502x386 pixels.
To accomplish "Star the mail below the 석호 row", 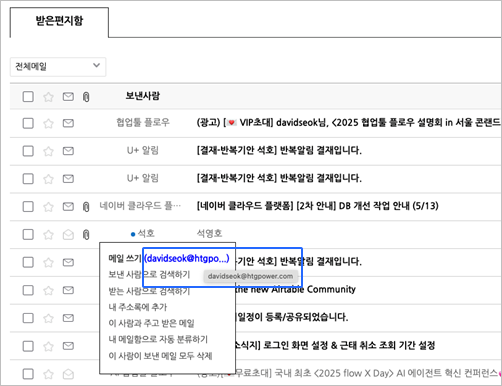I will [48, 262].
